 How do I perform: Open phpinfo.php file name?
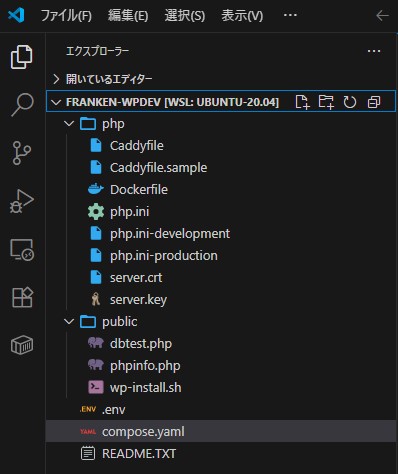(x=145, y=366)
